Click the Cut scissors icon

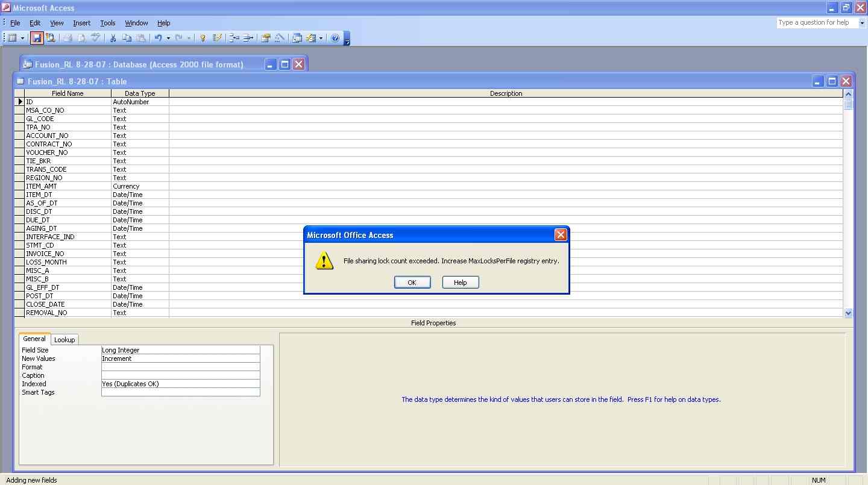[113, 38]
